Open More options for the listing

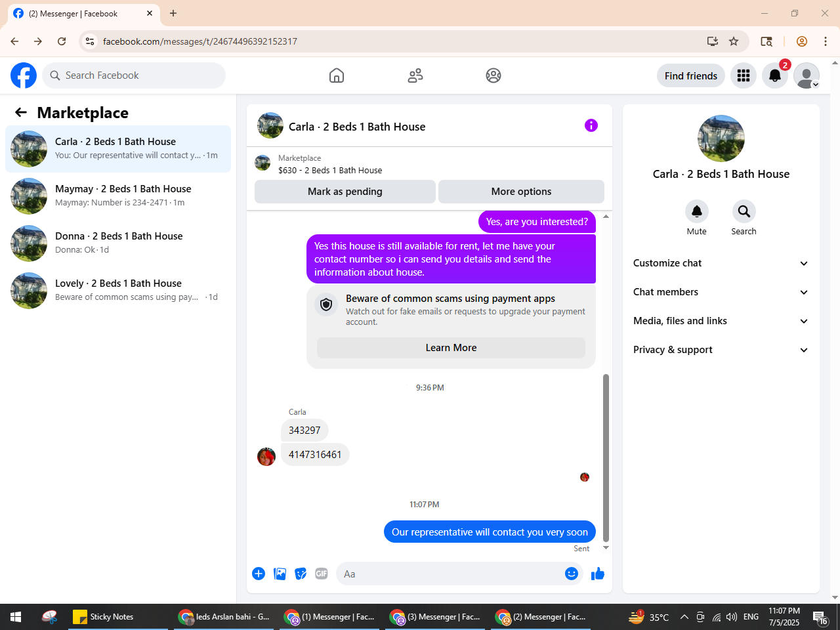click(x=521, y=192)
